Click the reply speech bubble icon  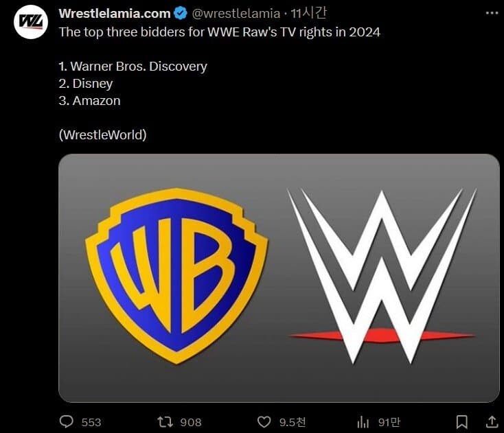67,421
